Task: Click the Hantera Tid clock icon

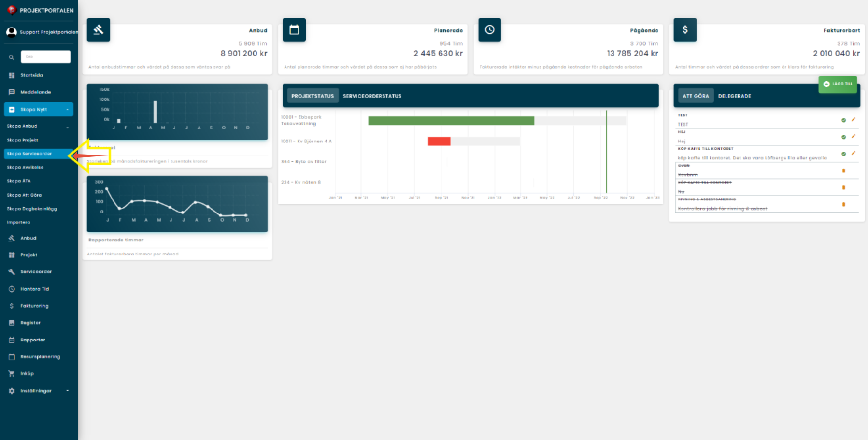Action: [x=12, y=289]
